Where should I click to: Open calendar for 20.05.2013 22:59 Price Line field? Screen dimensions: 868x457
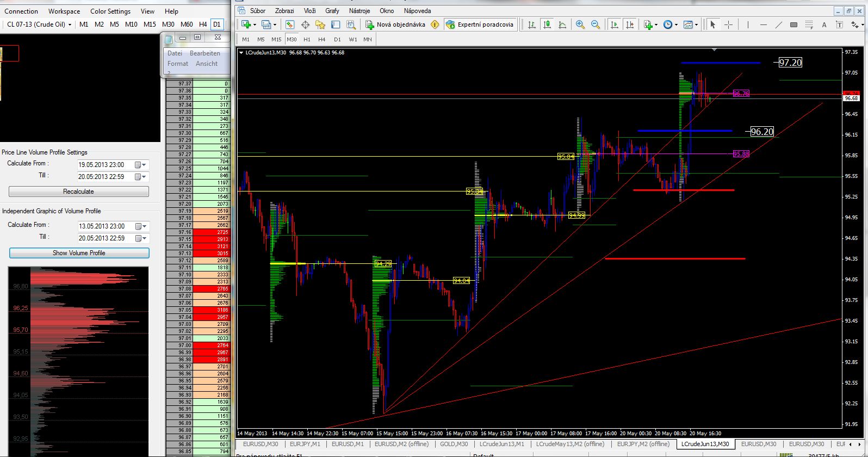click(140, 177)
